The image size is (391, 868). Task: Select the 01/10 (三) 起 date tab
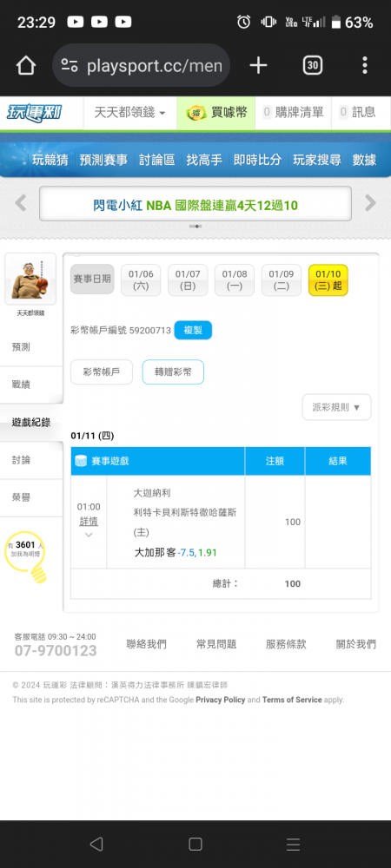coord(328,280)
